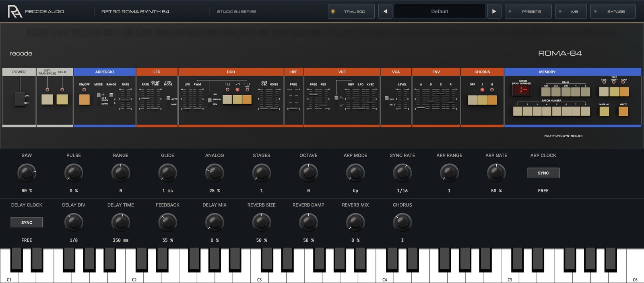644x283 pixels.
Task: Select memory BANK 2(7) button
Action: coord(556,92)
